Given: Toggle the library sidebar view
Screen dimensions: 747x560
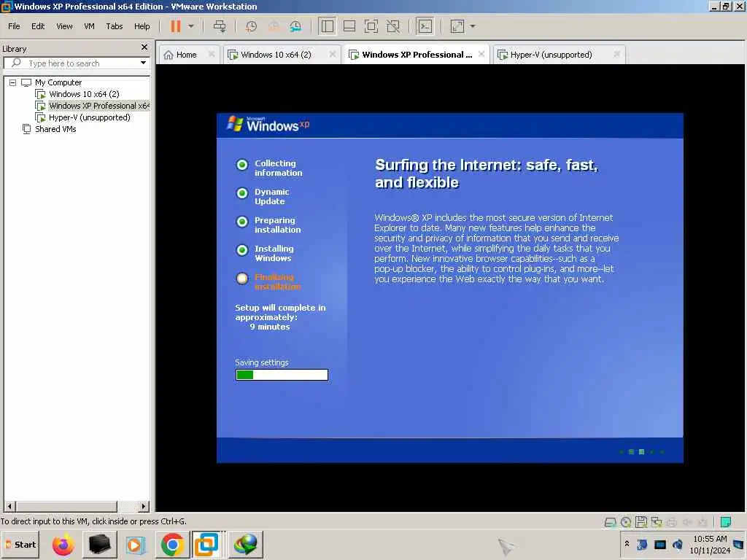Looking at the screenshot, I should (x=328, y=26).
